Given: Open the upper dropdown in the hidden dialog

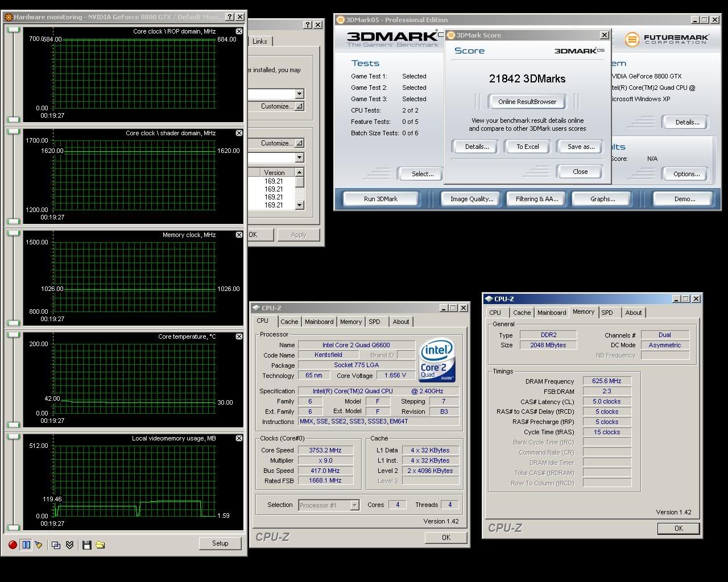Looking at the screenshot, I should (x=299, y=94).
